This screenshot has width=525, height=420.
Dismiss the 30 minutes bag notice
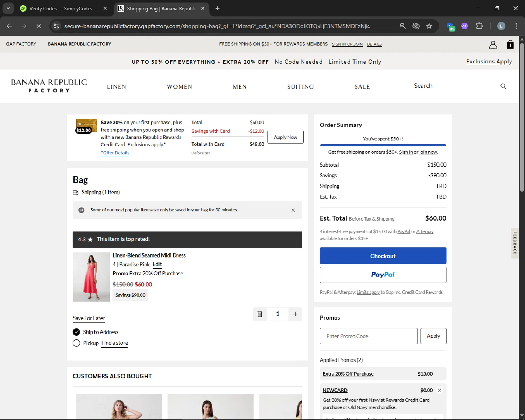click(x=293, y=210)
